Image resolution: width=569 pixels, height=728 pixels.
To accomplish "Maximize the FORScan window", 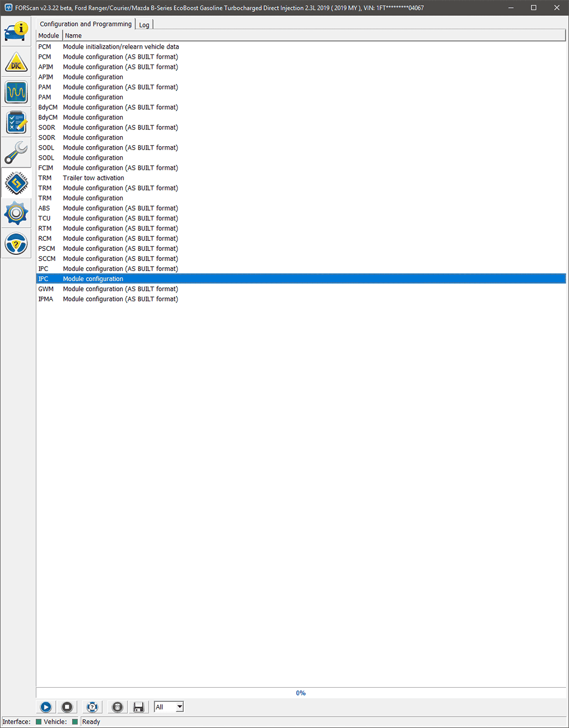I will pyautogui.click(x=534, y=8).
